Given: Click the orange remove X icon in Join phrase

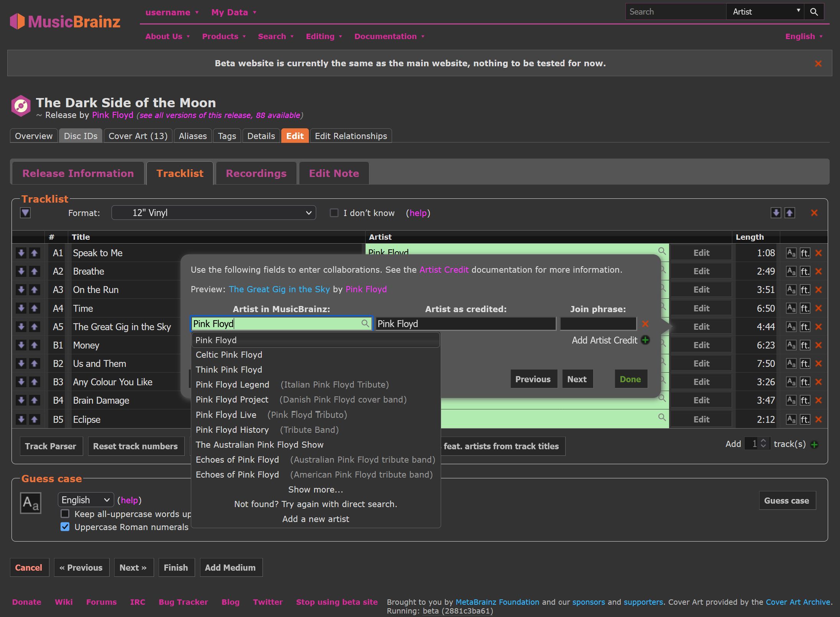Looking at the screenshot, I should [x=645, y=323].
